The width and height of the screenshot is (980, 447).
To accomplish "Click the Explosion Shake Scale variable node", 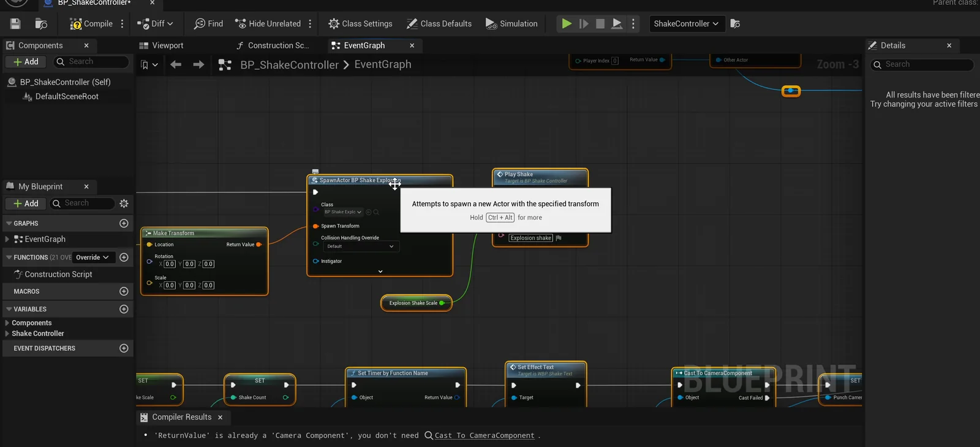I will [x=417, y=303].
